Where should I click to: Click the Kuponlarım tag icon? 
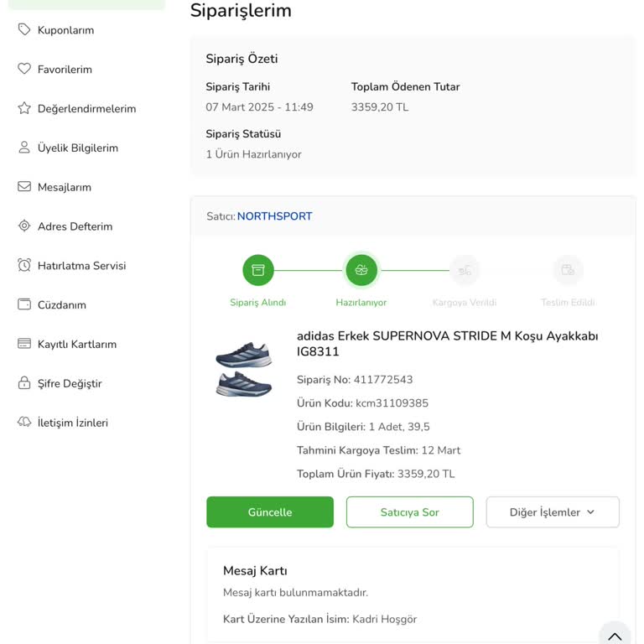[24, 30]
